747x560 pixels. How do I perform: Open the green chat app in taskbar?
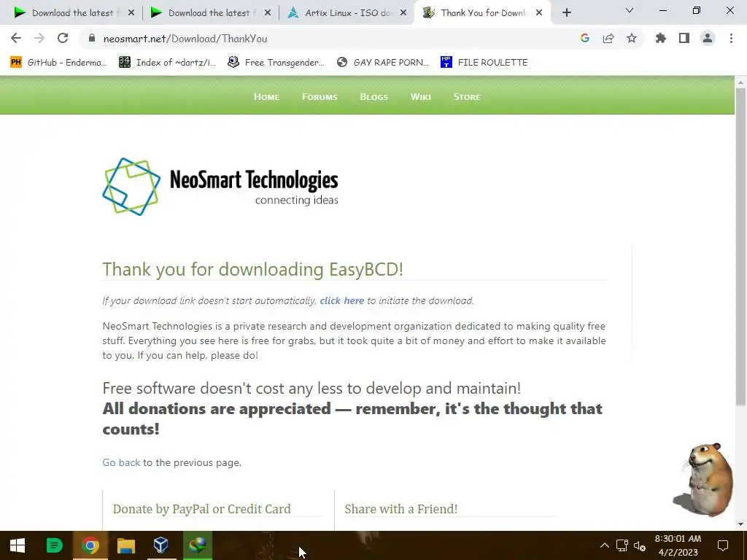[54, 545]
